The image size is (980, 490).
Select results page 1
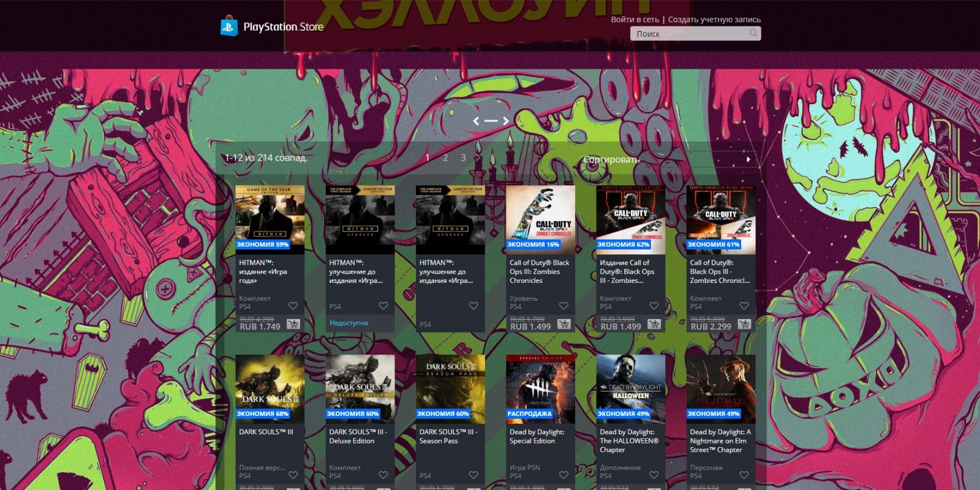(428, 158)
